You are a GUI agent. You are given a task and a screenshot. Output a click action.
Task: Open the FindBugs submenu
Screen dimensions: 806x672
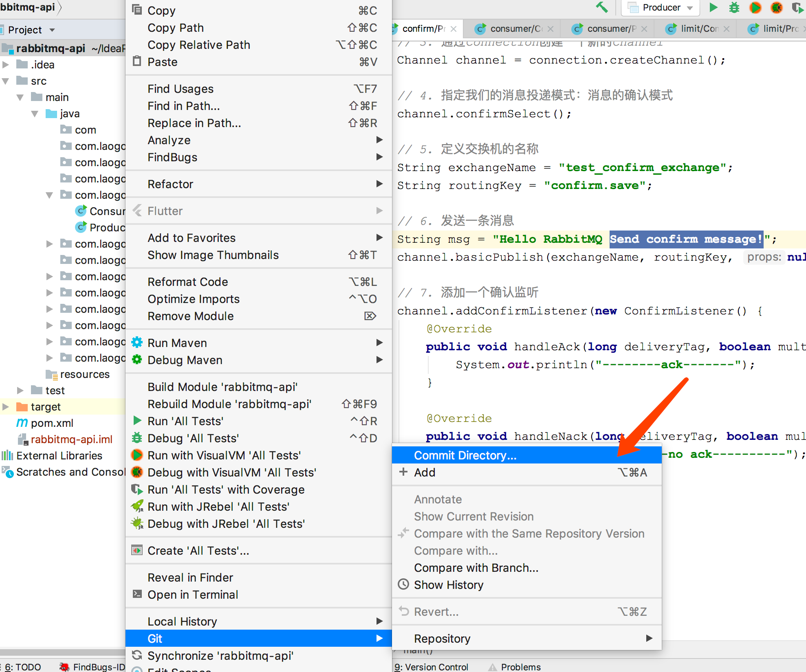pos(259,157)
